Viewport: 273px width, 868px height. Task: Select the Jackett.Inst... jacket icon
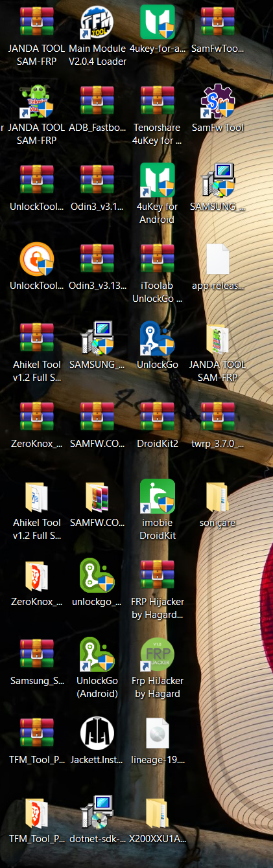(97, 733)
